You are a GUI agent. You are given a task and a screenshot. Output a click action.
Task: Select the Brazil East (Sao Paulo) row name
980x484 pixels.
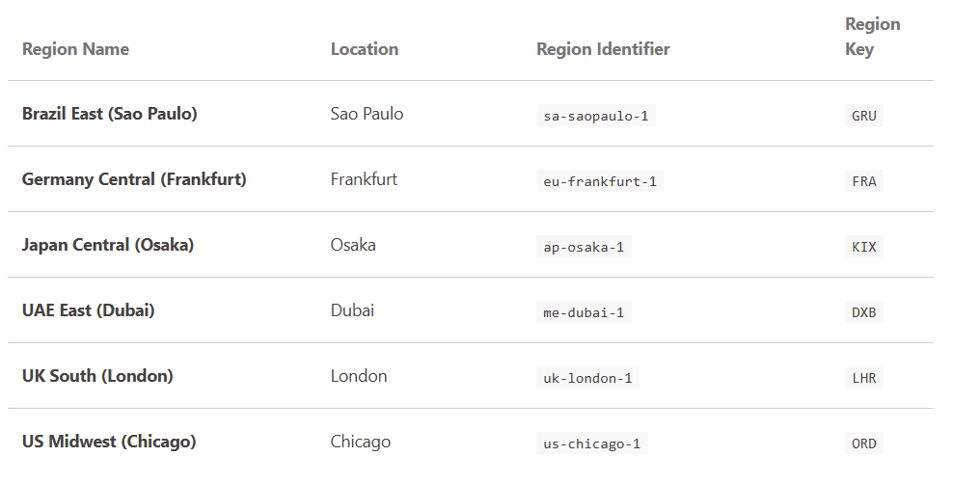click(109, 114)
